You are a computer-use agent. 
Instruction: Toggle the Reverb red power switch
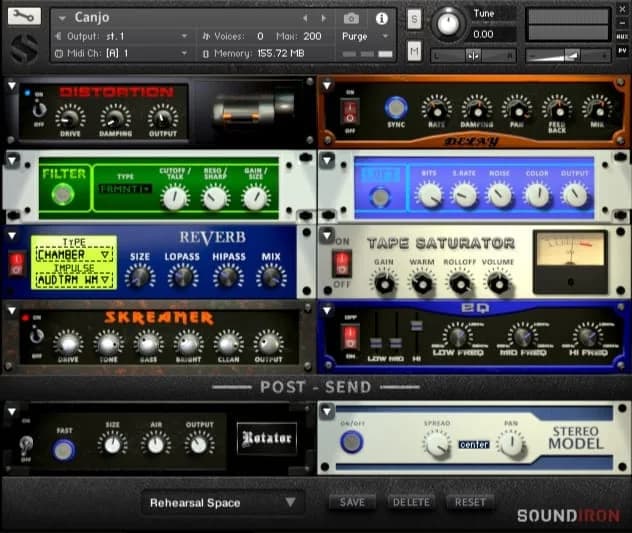coord(16,264)
